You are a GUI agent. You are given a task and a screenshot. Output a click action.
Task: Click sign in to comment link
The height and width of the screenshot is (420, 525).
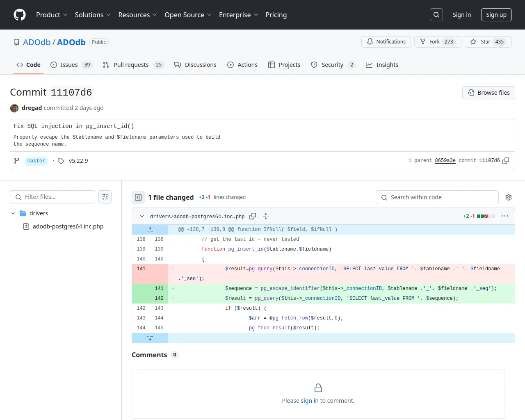tap(309, 401)
